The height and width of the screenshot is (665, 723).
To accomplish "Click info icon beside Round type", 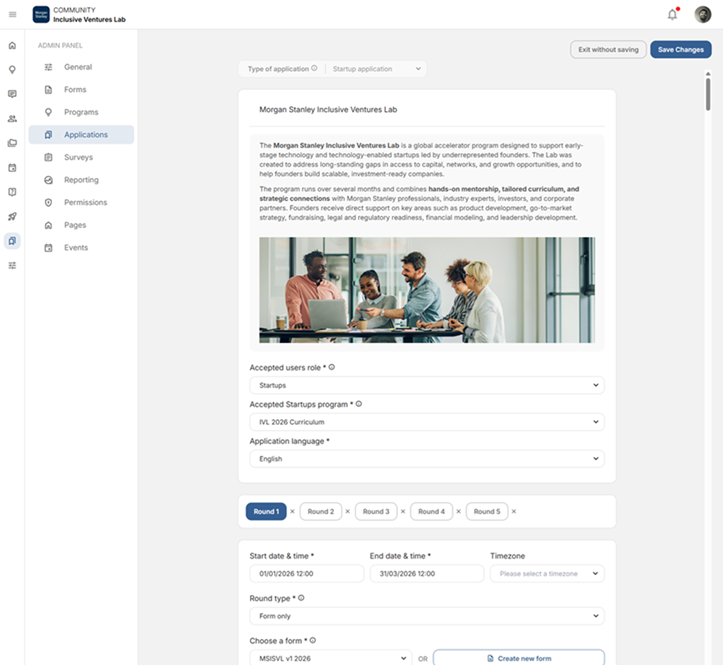I will click(301, 598).
